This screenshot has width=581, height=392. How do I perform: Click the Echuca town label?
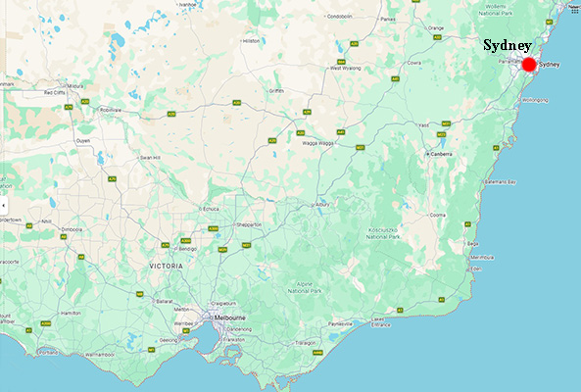[x=211, y=209]
